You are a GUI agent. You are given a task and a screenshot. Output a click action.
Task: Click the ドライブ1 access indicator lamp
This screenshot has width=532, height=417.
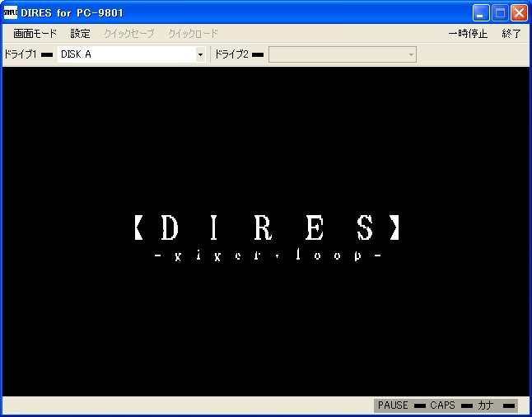47,54
